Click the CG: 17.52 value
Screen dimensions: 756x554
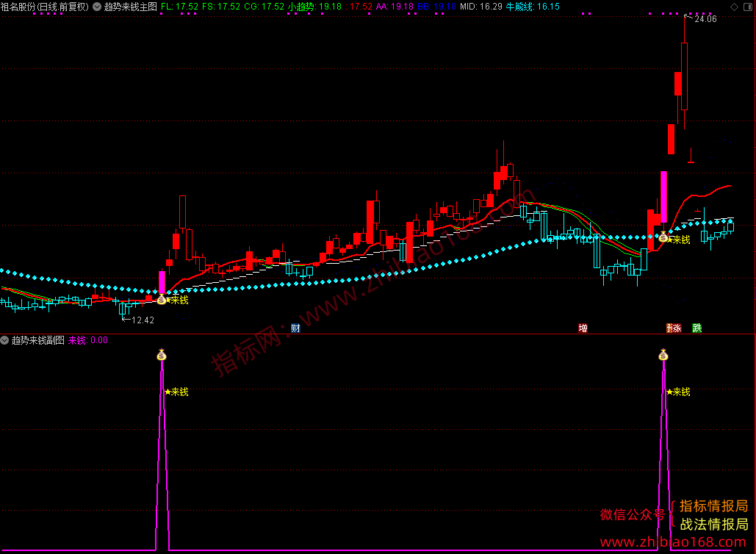(264, 7)
